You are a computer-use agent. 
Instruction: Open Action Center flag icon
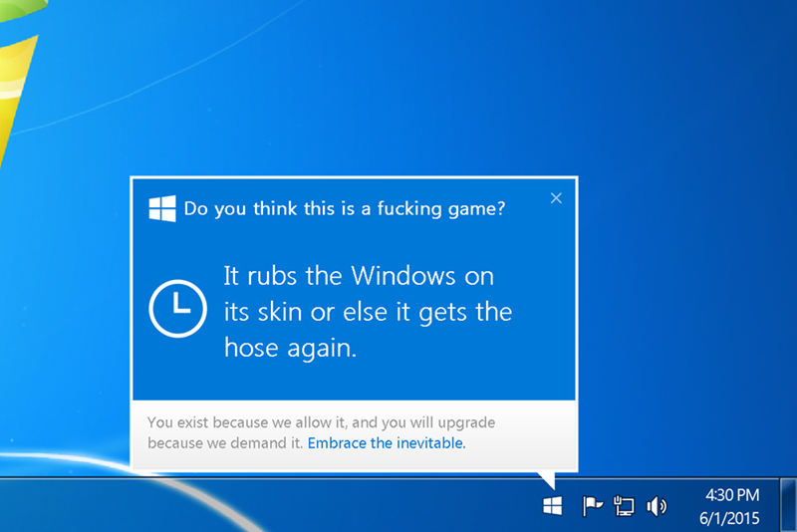(592, 506)
